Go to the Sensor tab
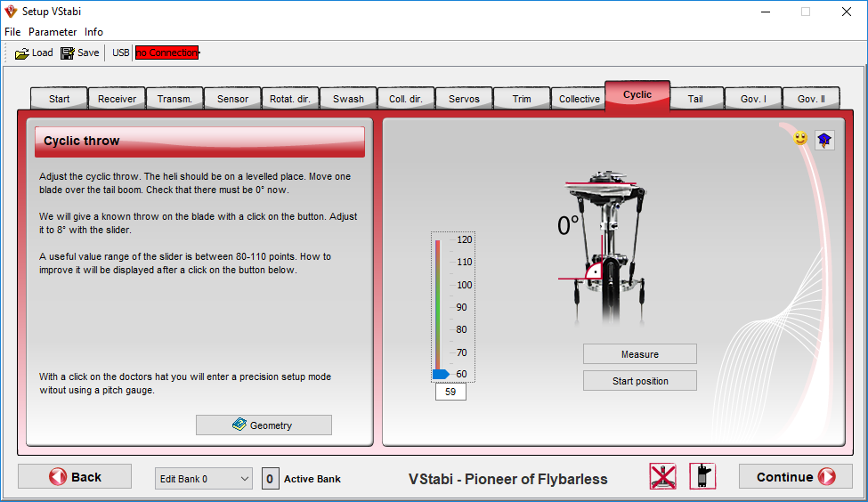The width and height of the screenshot is (868, 502). point(232,99)
